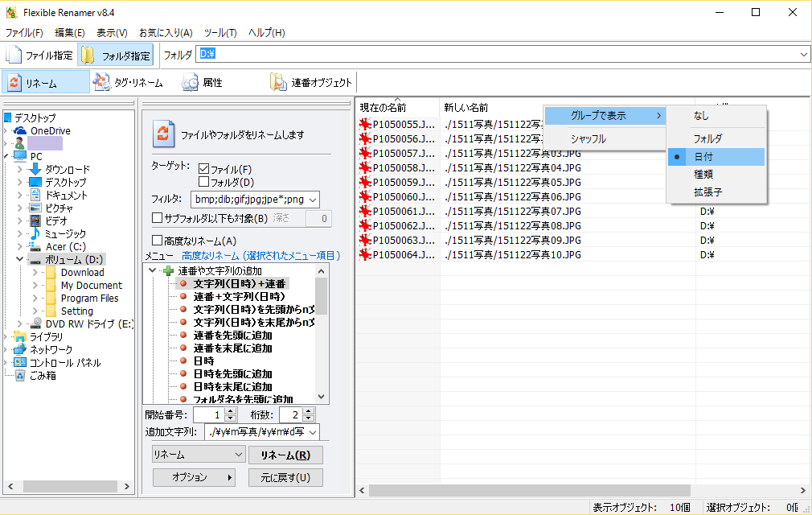Open the ツール(T) menu
Screen dimensions: 812x515
click(220, 33)
